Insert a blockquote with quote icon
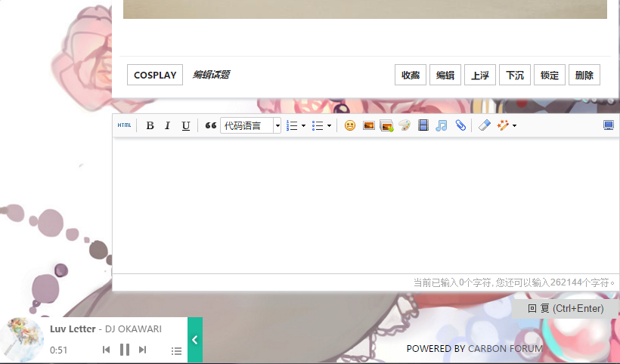 coord(211,125)
